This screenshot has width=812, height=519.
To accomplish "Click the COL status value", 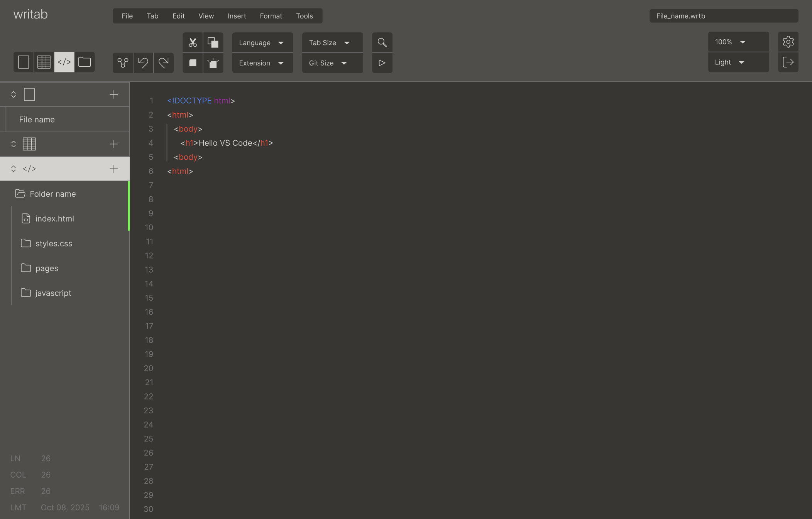I will (x=46, y=475).
